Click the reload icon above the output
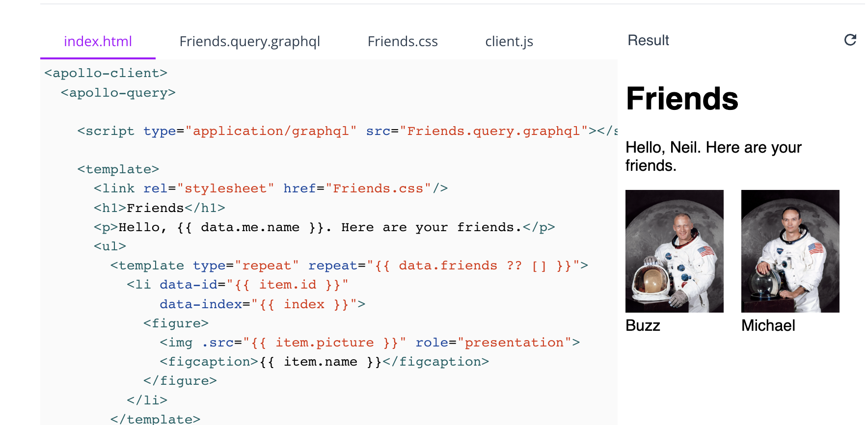The width and height of the screenshot is (868, 425). pyautogui.click(x=851, y=40)
